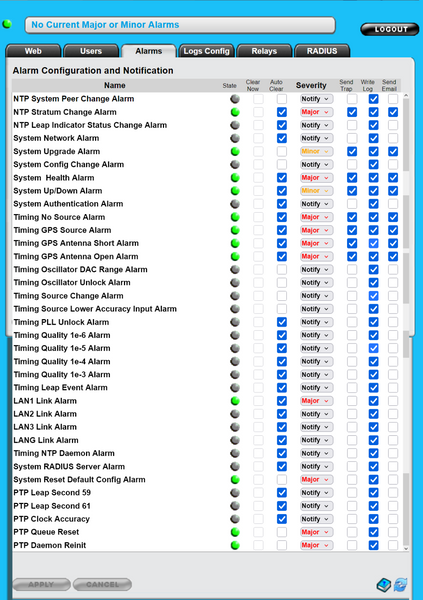Click the APPLY button
The height and width of the screenshot is (600, 423).
[41, 584]
